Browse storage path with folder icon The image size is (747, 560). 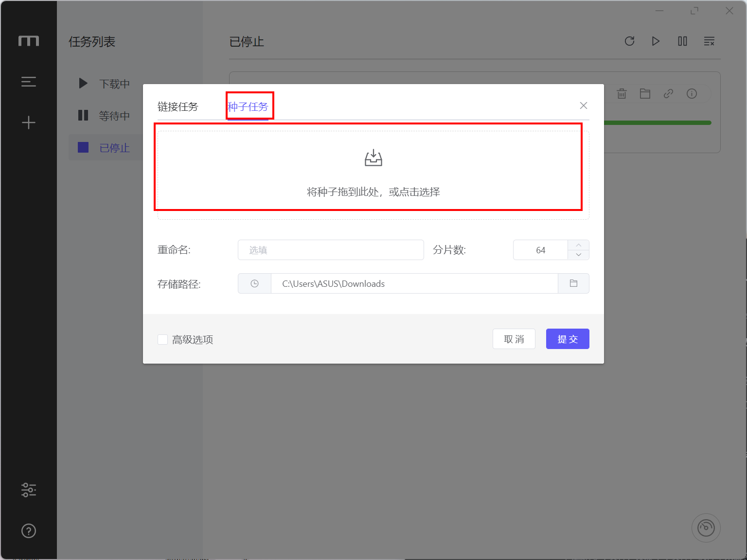tap(573, 283)
